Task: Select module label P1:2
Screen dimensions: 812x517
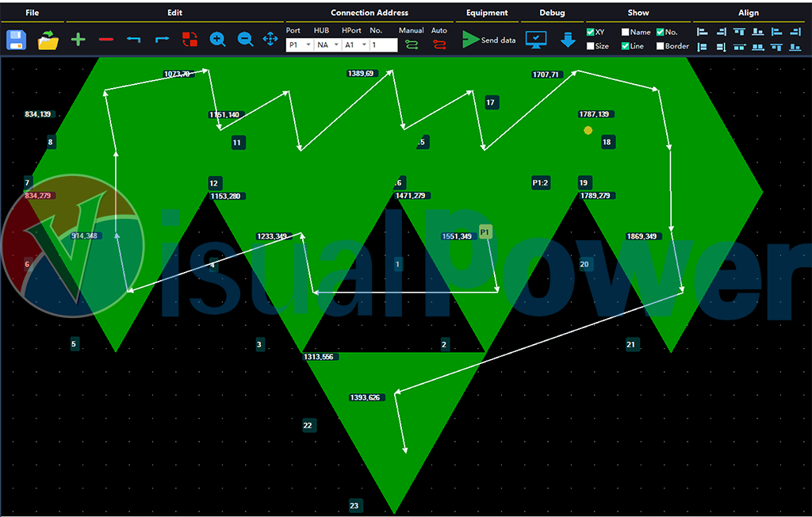Action: (540, 183)
